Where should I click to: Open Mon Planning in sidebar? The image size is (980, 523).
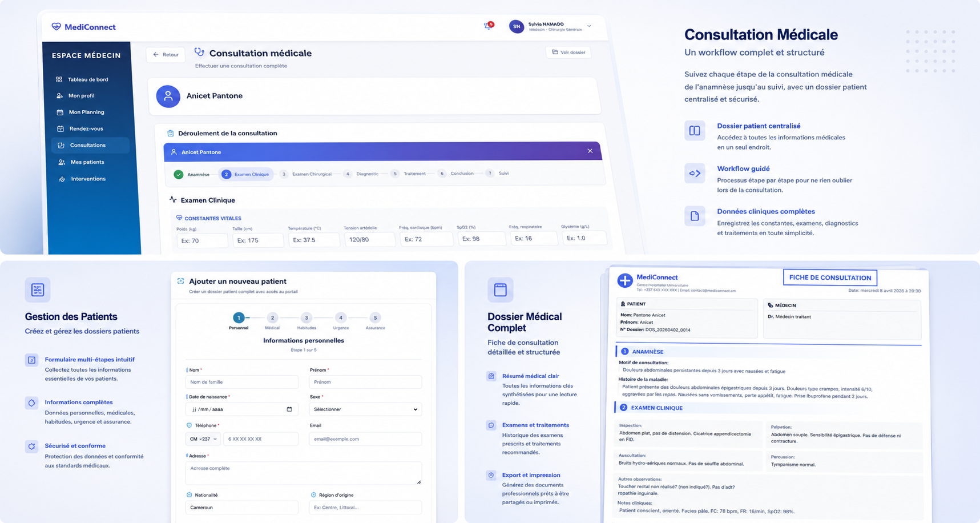coord(87,112)
